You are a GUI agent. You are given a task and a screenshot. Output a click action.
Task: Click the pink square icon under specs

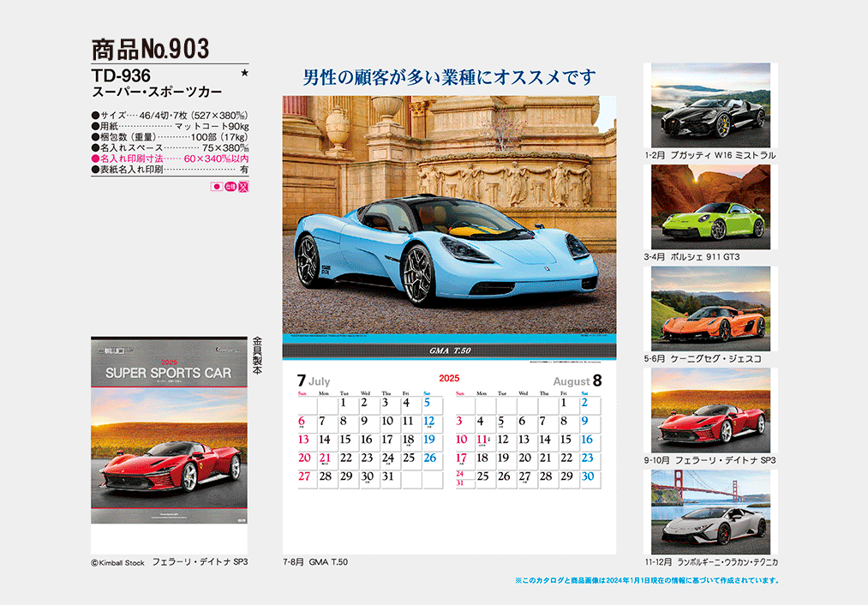point(242,186)
